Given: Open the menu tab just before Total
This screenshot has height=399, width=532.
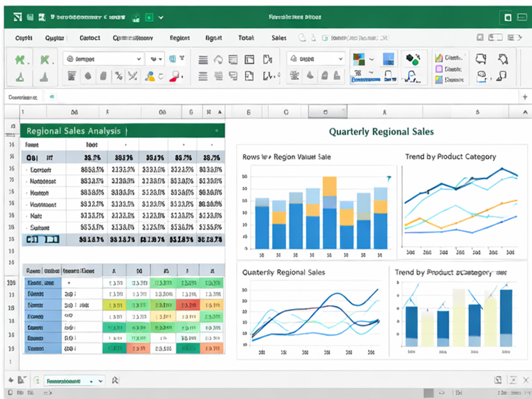Looking at the screenshot, I should pos(213,38).
